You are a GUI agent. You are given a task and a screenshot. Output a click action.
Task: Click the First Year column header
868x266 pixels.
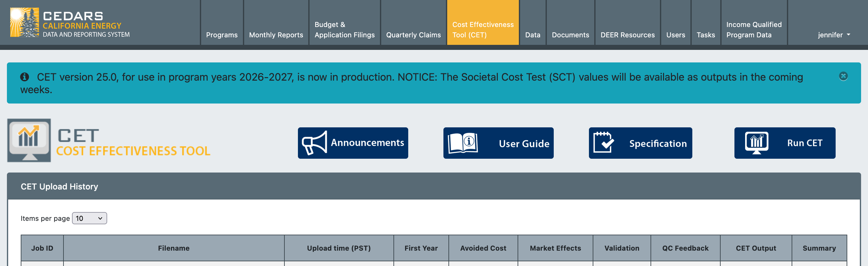421,248
